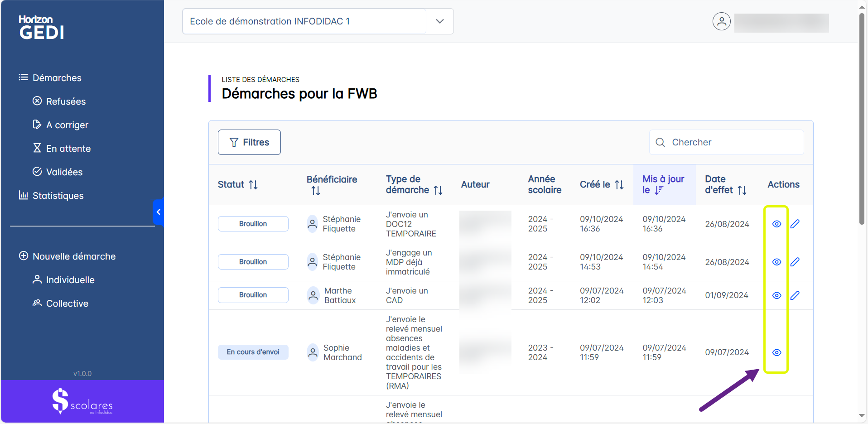Open the Démarches menu
The width and height of the screenshot is (868, 424).
click(x=50, y=78)
